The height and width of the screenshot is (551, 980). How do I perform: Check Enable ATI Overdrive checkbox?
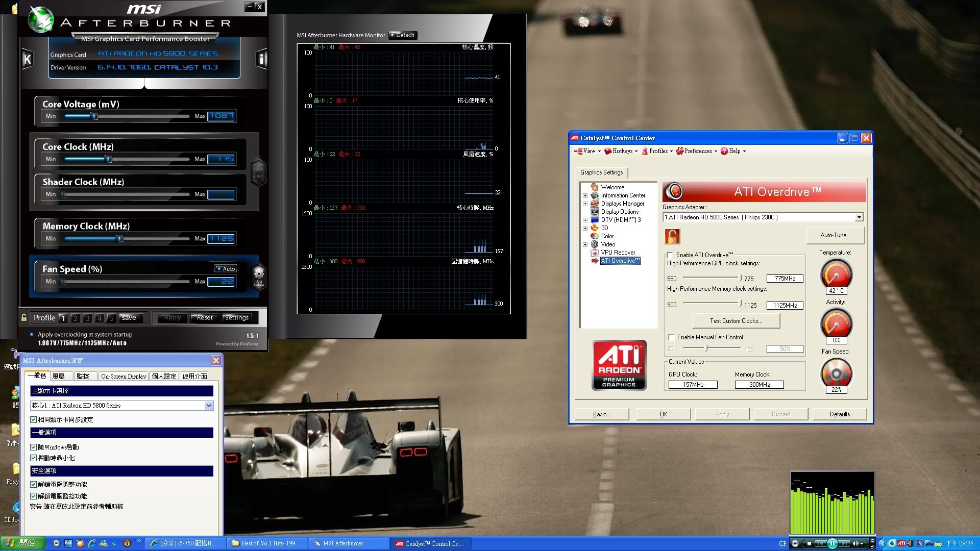670,255
